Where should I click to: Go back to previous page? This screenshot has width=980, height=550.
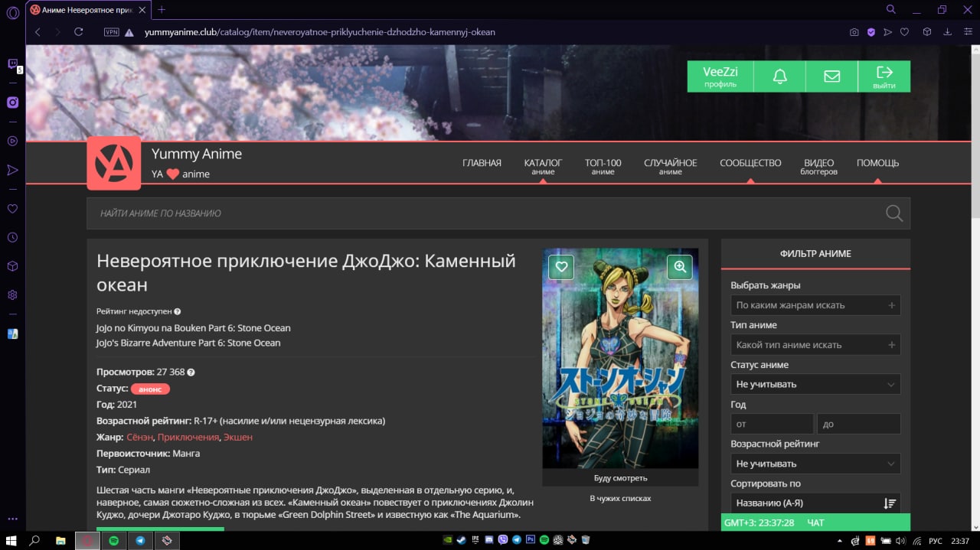click(37, 32)
